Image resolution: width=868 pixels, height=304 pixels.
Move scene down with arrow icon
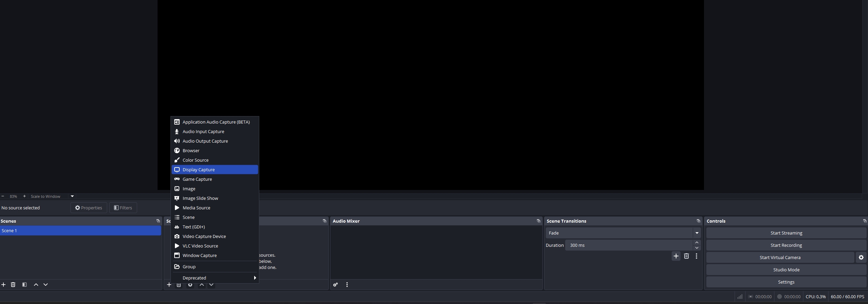(46, 285)
